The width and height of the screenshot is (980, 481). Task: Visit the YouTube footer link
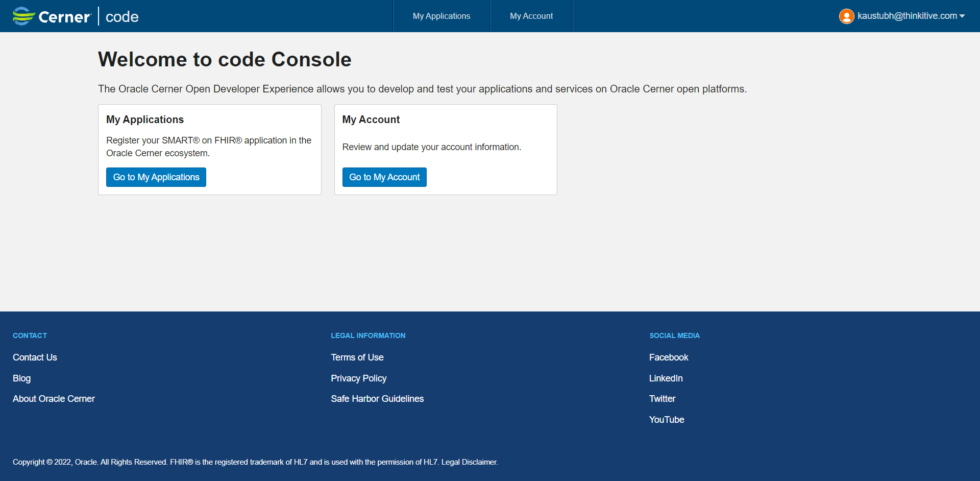667,420
